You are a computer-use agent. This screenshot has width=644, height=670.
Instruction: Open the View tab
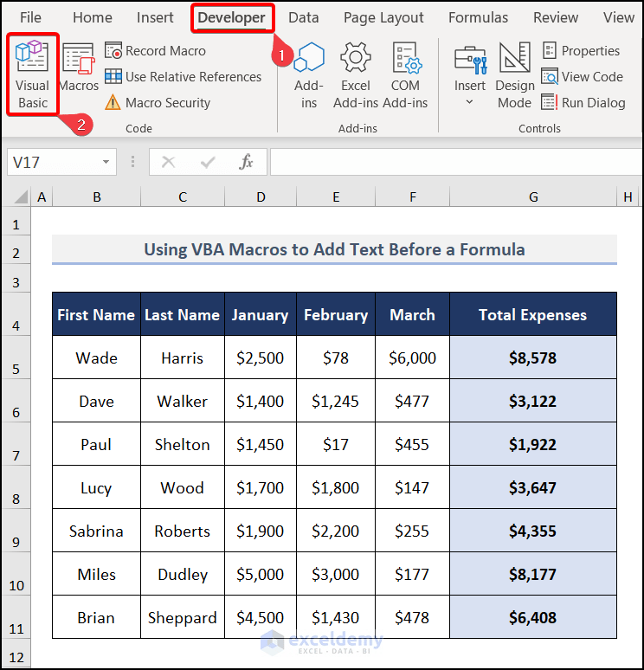(618, 17)
